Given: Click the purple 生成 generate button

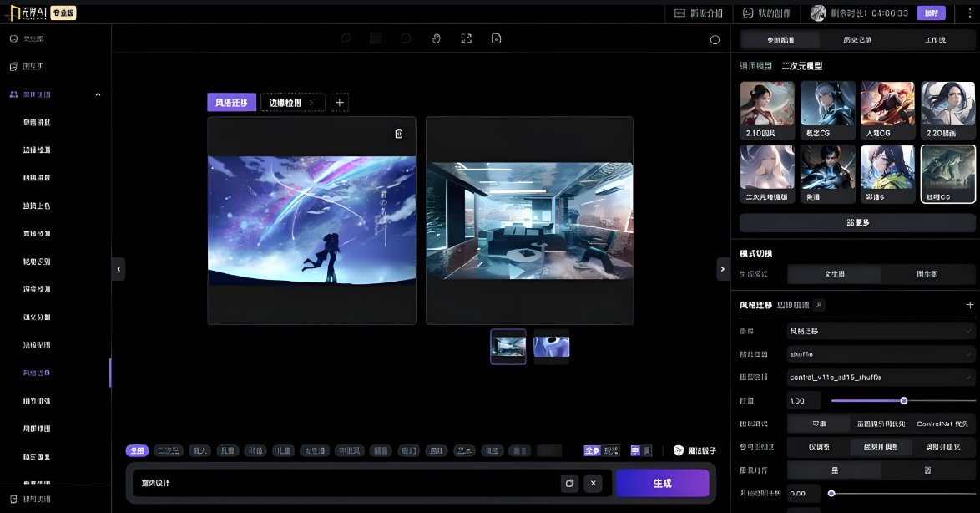Looking at the screenshot, I should click(x=663, y=483).
